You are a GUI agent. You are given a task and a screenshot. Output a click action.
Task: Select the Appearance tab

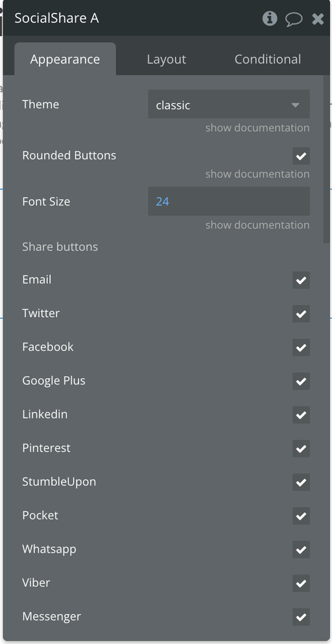[65, 59]
